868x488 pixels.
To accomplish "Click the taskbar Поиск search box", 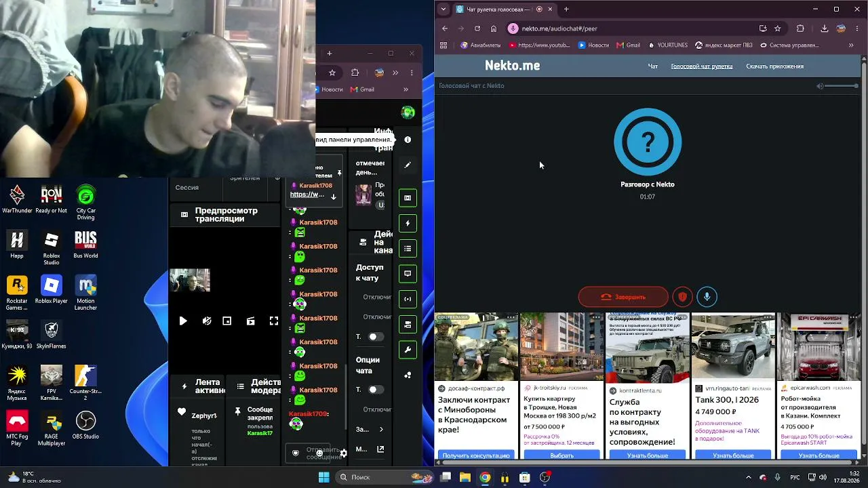I will click(x=384, y=477).
